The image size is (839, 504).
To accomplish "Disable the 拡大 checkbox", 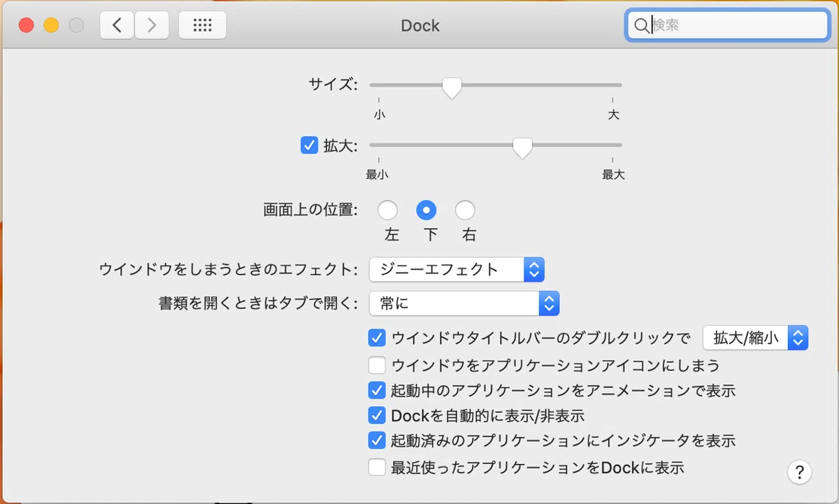I will (x=309, y=146).
